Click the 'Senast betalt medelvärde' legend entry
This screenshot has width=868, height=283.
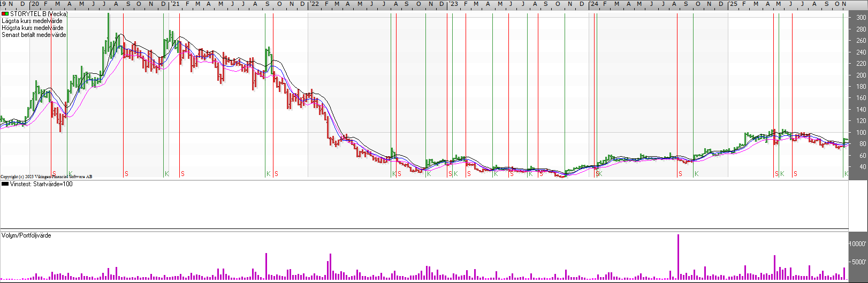point(34,35)
